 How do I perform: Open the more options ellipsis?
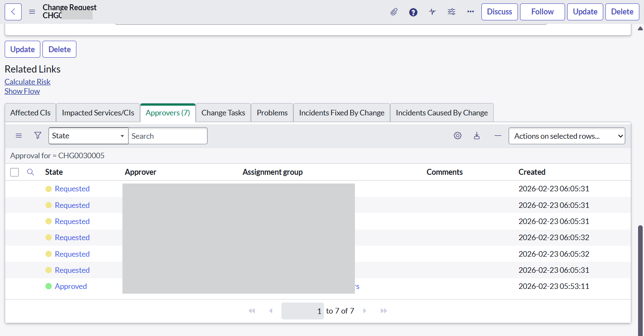click(x=470, y=12)
